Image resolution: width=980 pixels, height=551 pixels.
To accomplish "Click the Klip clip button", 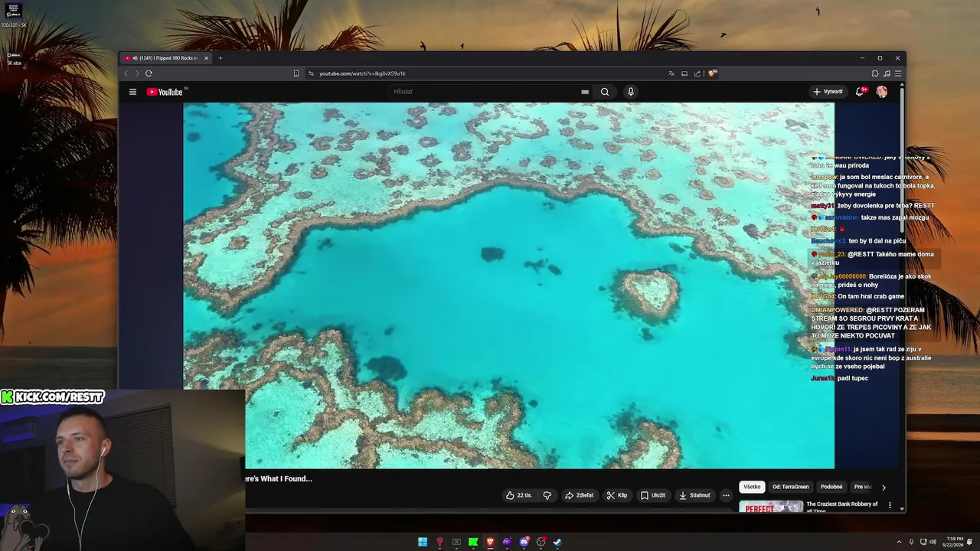I will pyautogui.click(x=617, y=495).
